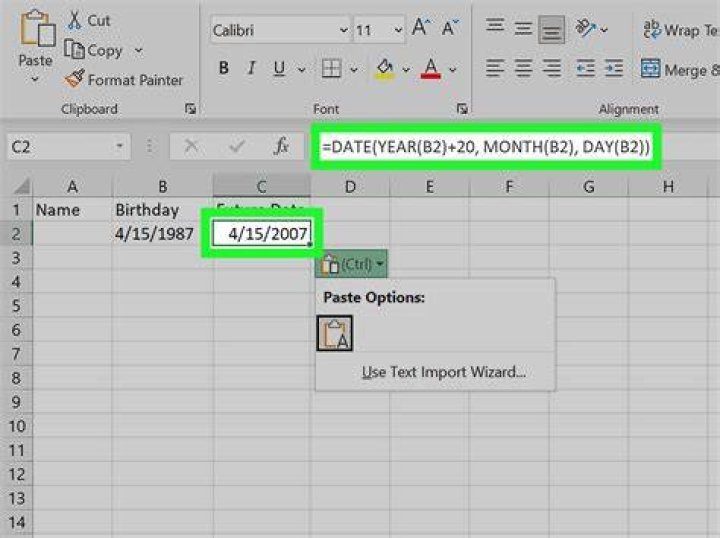This screenshot has width=720, height=538.
Task: Align text left icon
Action: tap(495, 68)
